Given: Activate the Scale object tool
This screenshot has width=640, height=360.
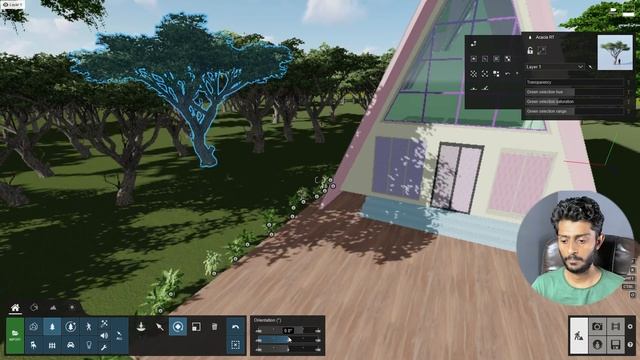Looking at the screenshot, I should coord(196,327).
